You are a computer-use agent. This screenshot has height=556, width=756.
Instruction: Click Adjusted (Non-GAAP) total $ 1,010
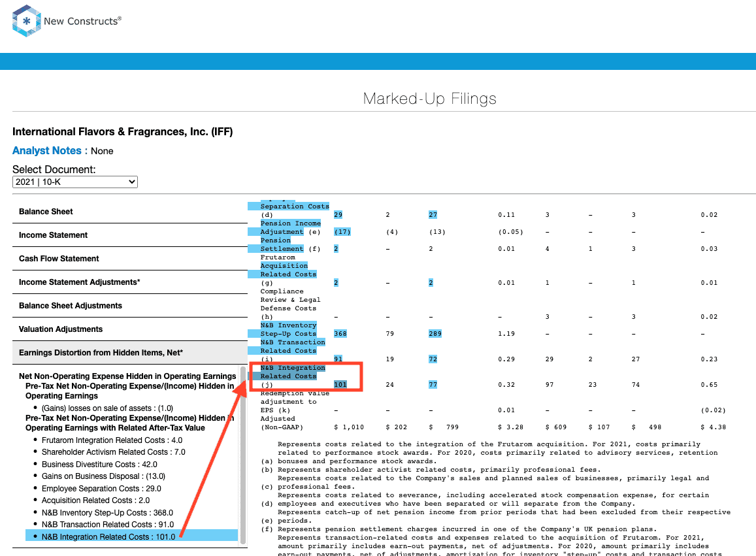[349, 427]
